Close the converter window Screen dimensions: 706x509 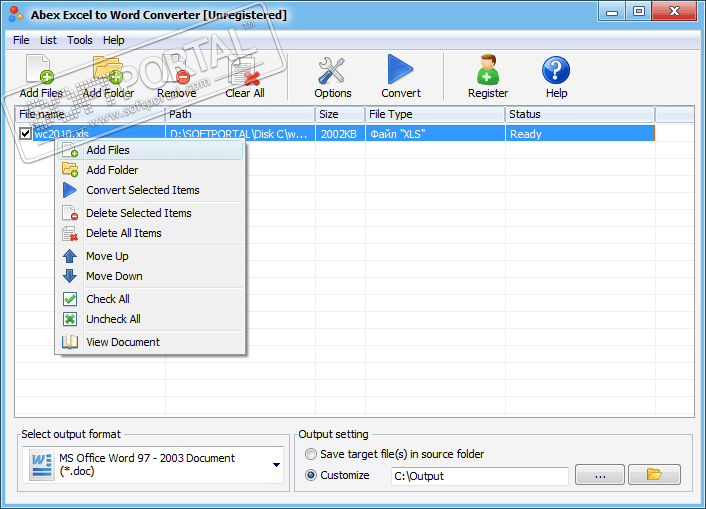(674, 11)
